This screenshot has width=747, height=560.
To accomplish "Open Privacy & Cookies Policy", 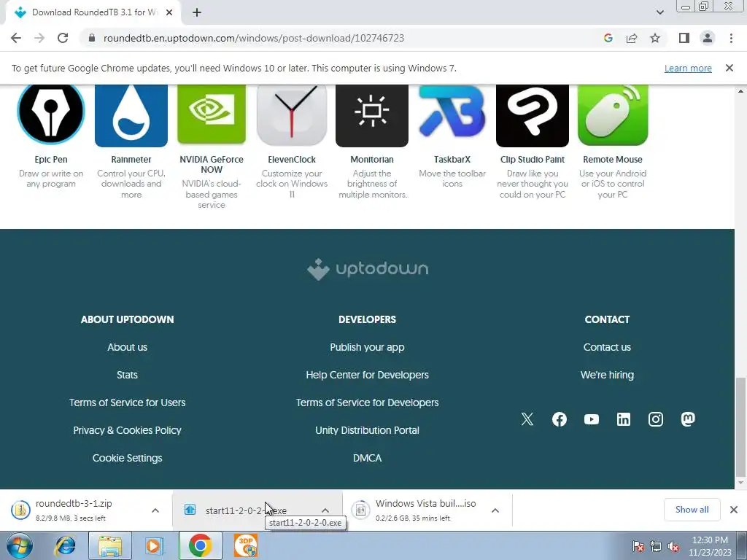I will [x=127, y=430].
